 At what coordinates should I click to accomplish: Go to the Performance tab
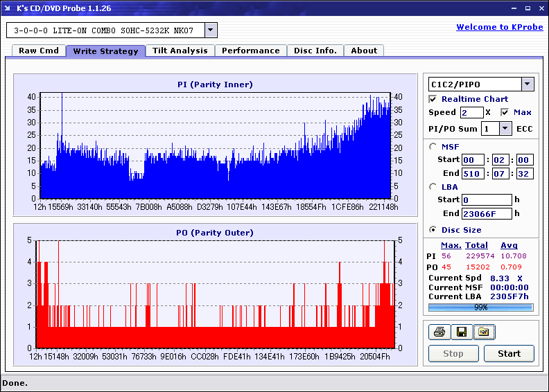[251, 51]
